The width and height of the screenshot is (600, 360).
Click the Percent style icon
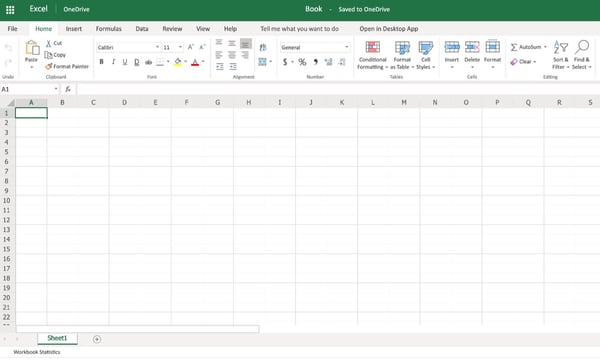coord(302,62)
